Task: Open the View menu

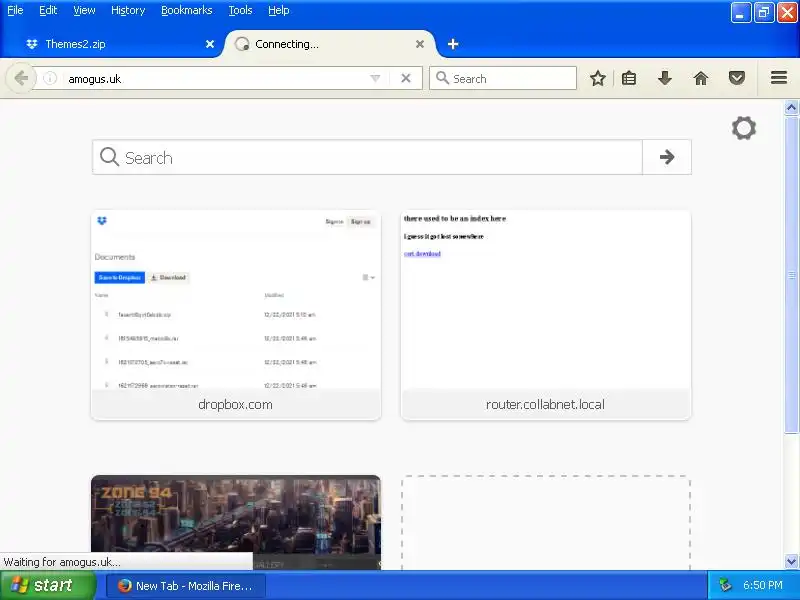Action: click(84, 10)
